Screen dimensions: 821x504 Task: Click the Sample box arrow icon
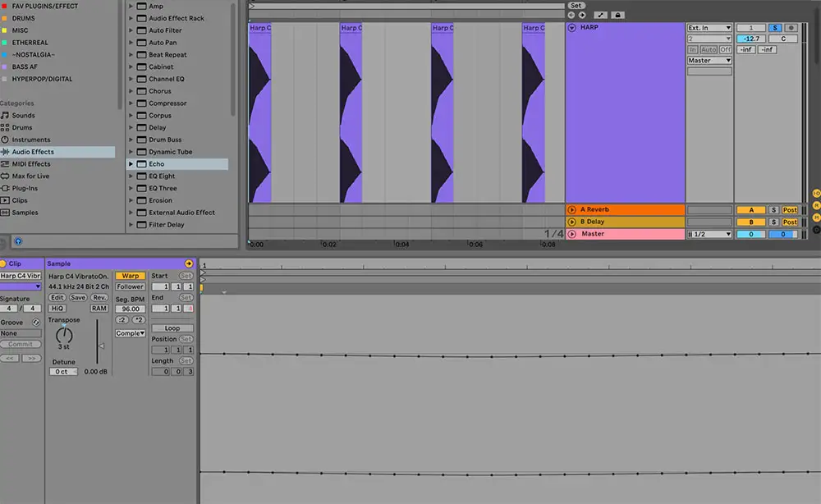coord(189,263)
